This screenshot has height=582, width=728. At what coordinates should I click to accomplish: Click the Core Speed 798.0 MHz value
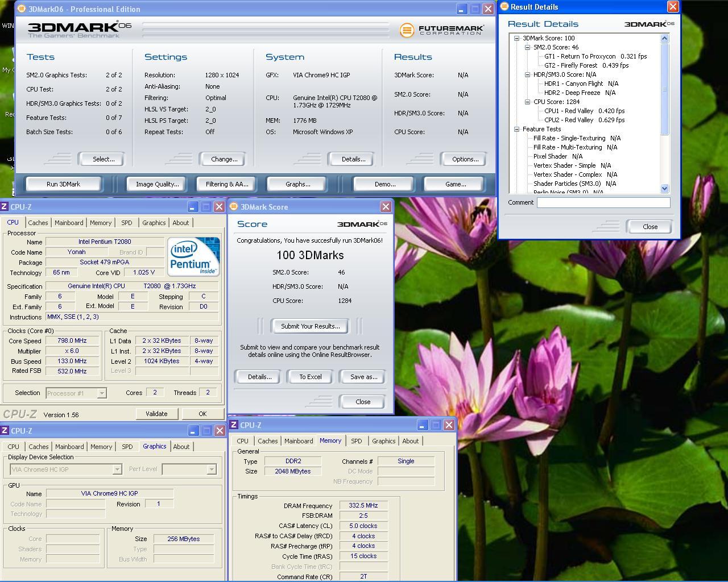[x=72, y=340]
